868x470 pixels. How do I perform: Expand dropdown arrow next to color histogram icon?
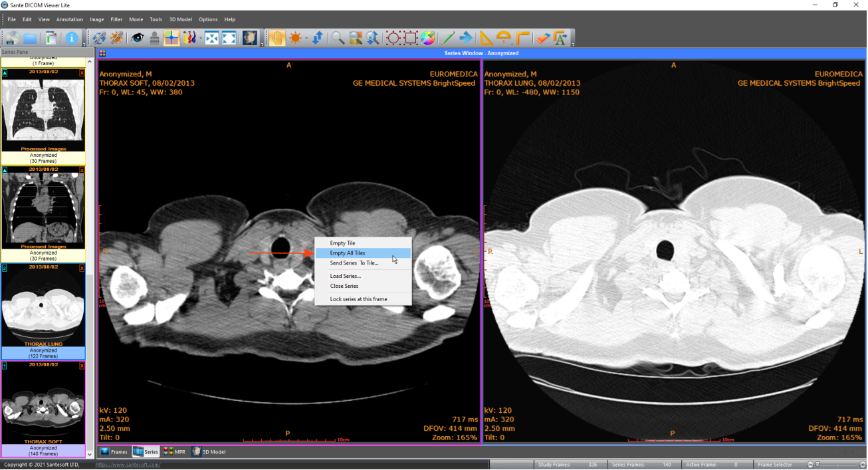[201, 39]
